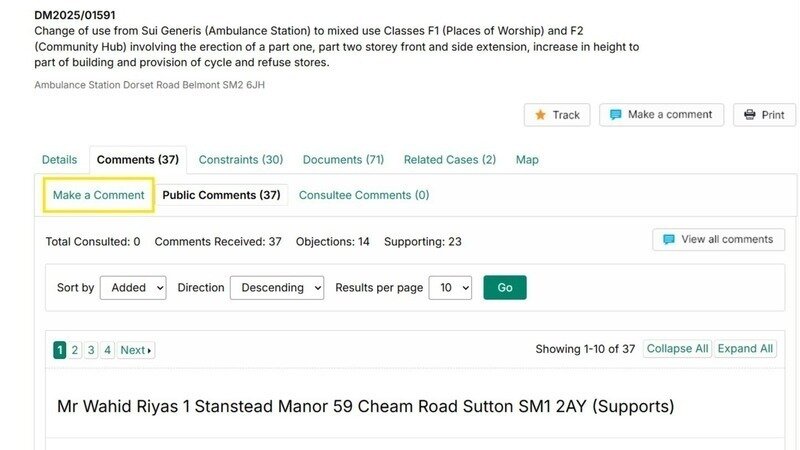Open the Documents (71) tab
The width and height of the screenshot is (800, 450).
click(x=343, y=160)
